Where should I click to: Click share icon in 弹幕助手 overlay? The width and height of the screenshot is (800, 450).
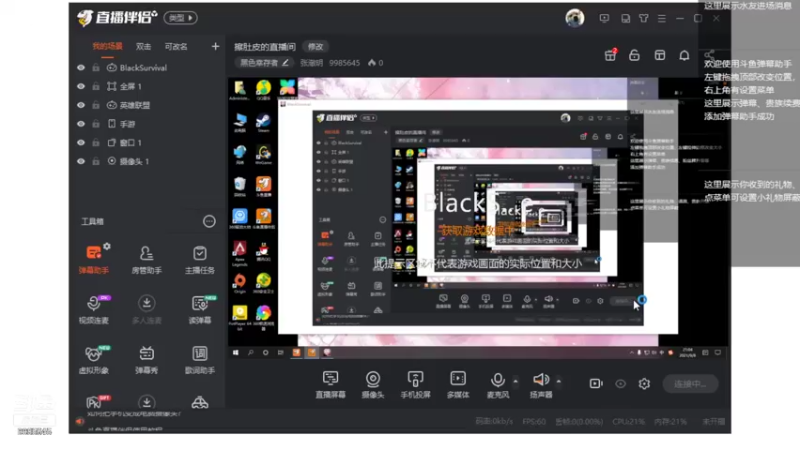[709, 55]
